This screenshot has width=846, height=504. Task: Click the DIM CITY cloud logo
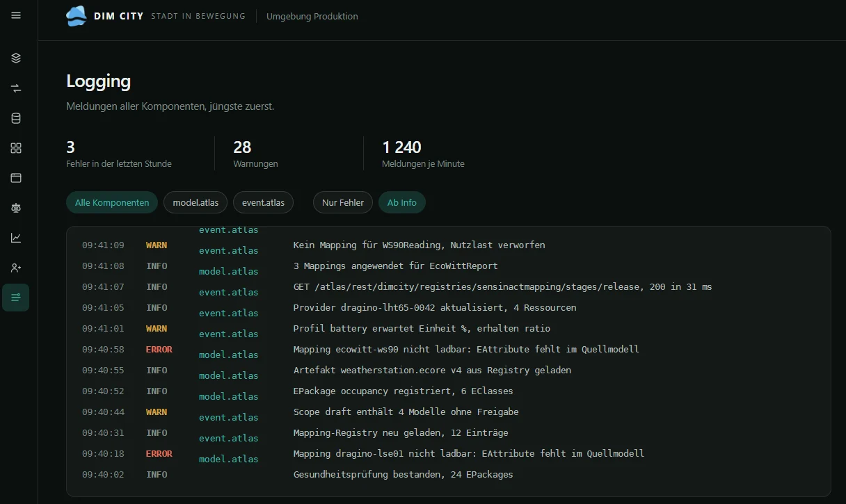[77, 15]
